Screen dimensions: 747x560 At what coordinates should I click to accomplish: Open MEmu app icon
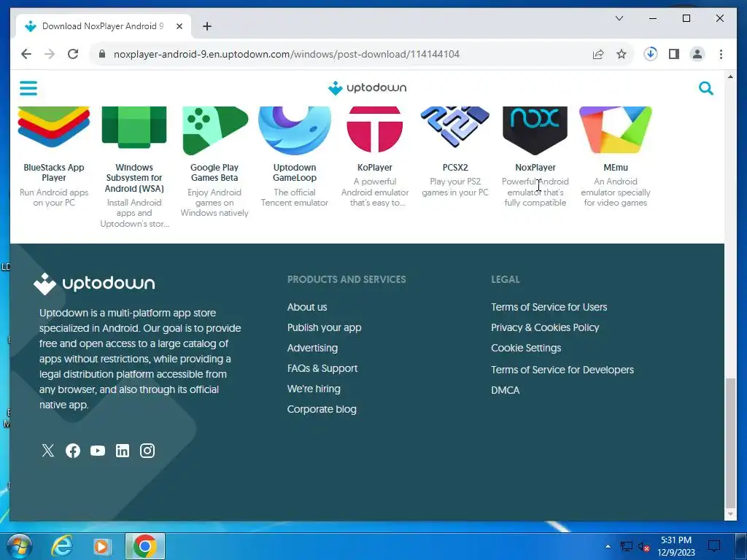tap(616, 130)
